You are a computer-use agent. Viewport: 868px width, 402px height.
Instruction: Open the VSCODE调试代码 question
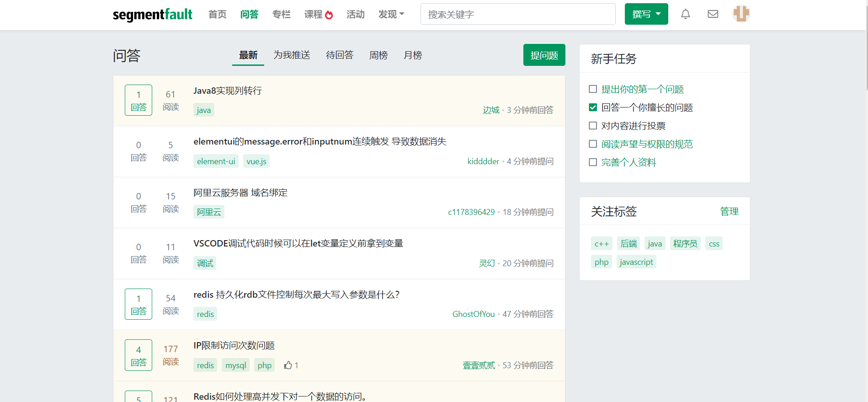298,243
